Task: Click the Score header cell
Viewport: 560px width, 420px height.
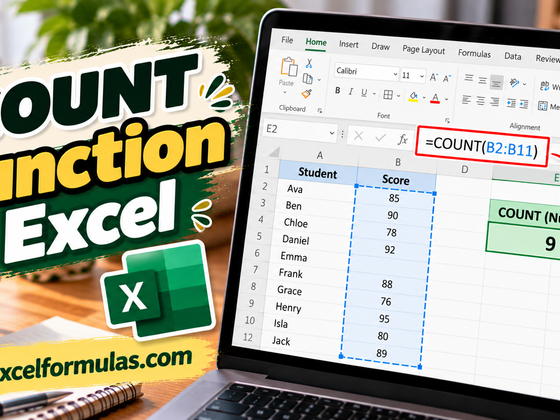Action: click(x=396, y=180)
